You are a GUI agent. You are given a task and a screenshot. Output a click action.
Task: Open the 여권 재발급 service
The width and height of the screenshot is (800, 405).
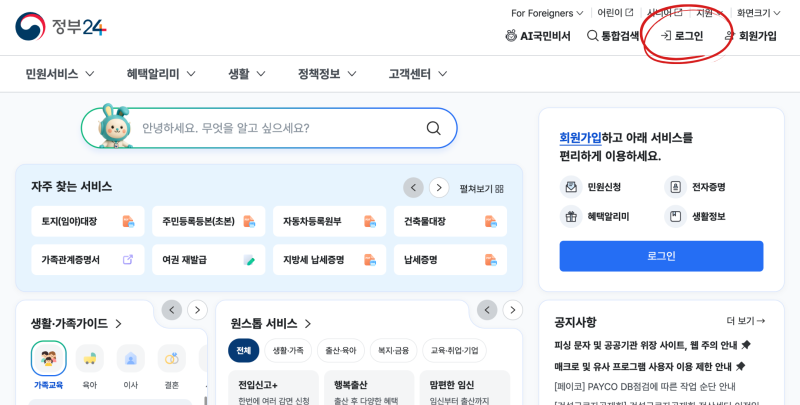click(x=209, y=260)
